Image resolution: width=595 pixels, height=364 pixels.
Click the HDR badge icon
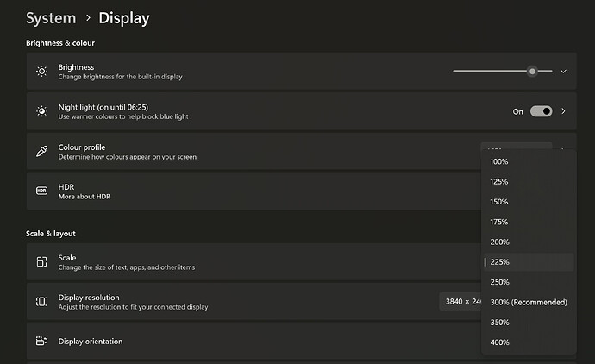point(41,191)
